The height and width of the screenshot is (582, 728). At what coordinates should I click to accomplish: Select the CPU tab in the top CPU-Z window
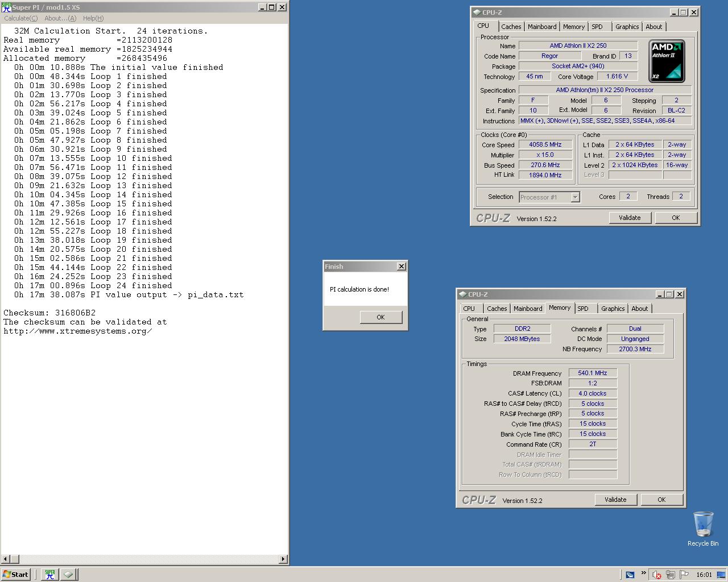(x=483, y=26)
